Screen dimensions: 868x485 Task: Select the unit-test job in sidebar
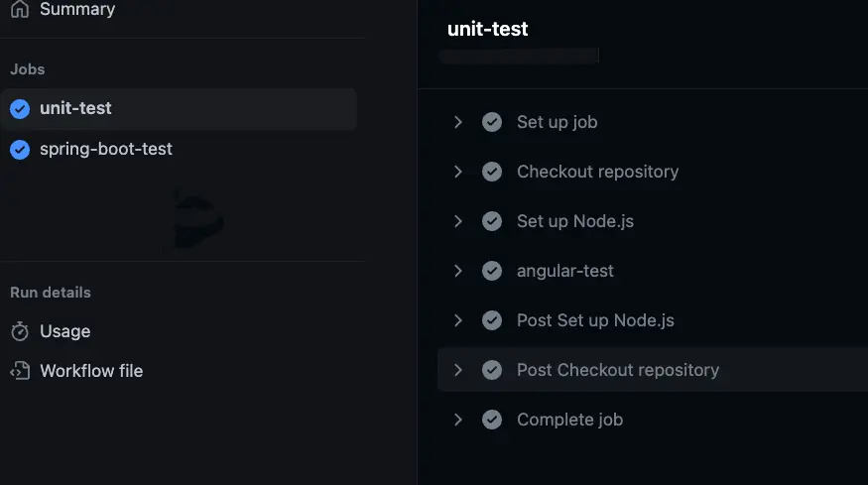(x=75, y=109)
